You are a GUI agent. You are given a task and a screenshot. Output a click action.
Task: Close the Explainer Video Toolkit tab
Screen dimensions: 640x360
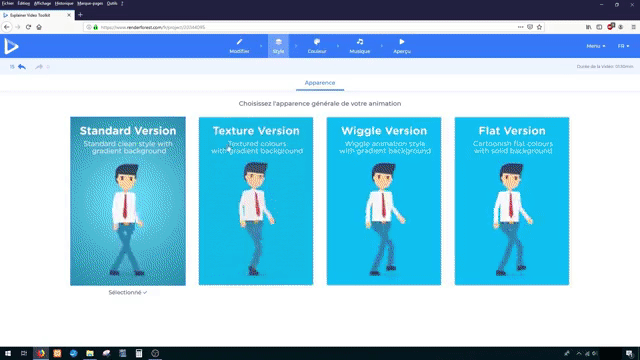point(69,15)
